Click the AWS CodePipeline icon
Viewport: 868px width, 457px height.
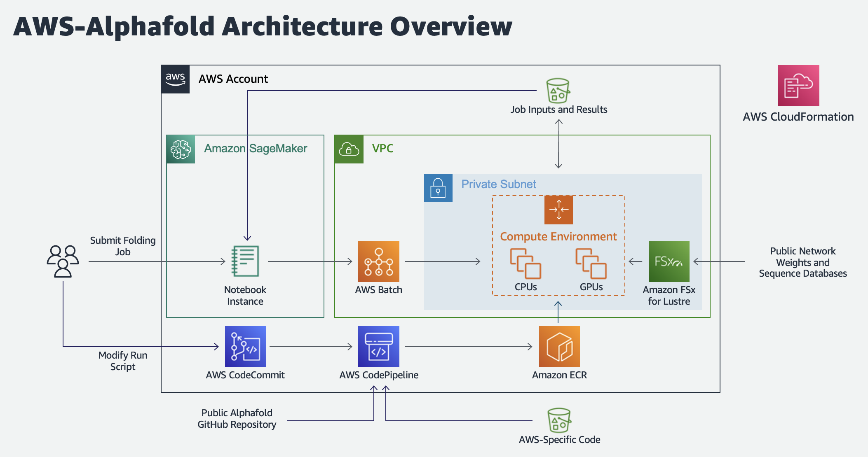coord(378,346)
